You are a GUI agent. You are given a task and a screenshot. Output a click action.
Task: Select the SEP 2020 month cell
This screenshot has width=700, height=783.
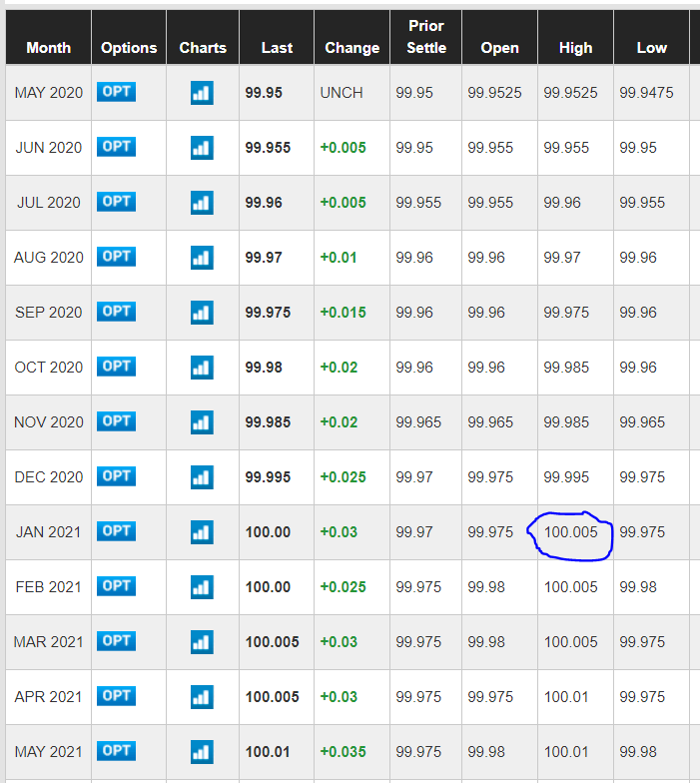pos(48,313)
